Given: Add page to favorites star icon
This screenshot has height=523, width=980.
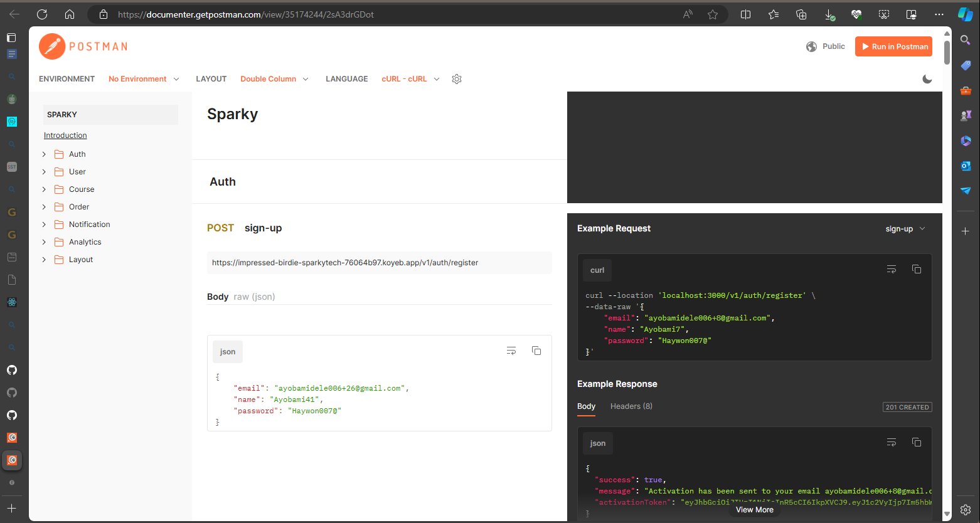Looking at the screenshot, I should pyautogui.click(x=713, y=14).
